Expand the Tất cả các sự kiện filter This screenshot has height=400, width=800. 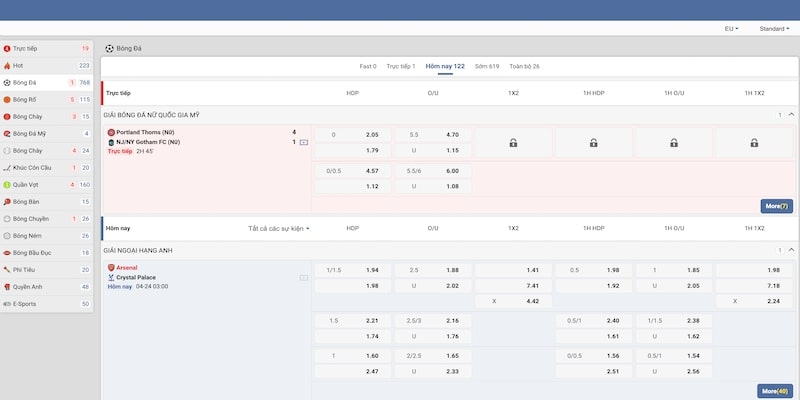coord(279,228)
